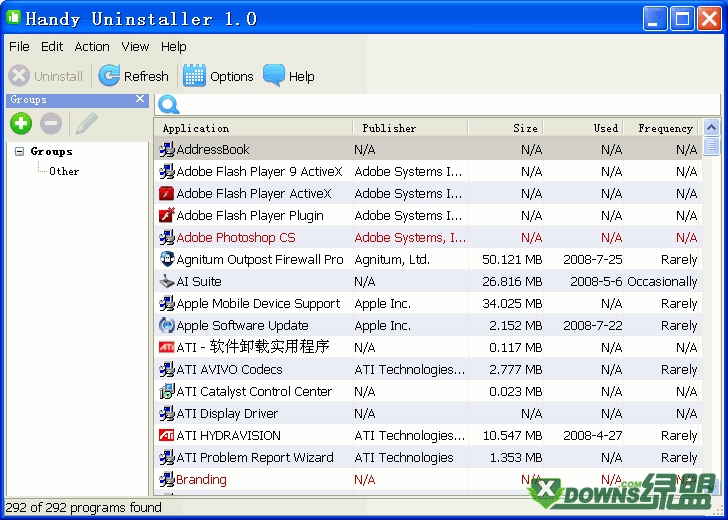Click the Uninstall toolbar button
The height and width of the screenshot is (520, 728).
click(x=46, y=76)
